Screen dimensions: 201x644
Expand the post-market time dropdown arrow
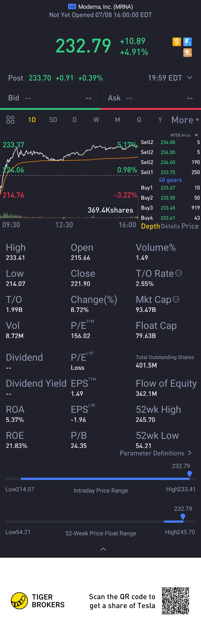click(x=190, y=78)
